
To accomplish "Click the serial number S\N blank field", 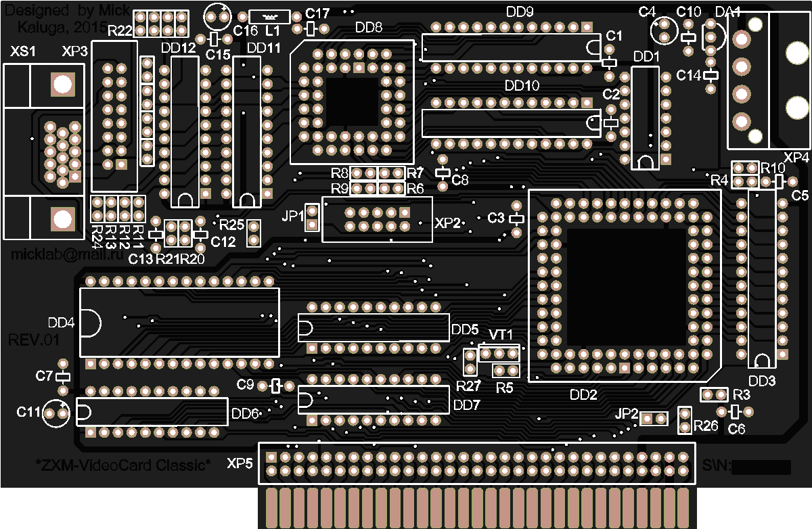I will 761,467.
